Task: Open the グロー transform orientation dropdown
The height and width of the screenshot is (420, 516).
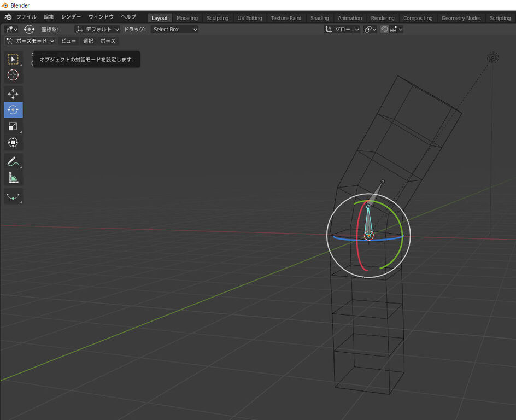Action: pos(342,30)
